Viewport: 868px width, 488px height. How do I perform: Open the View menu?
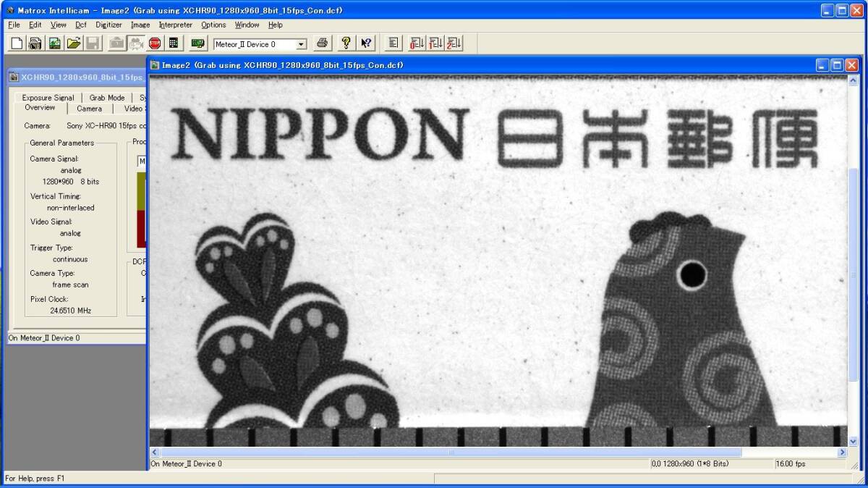coord(59,25)
